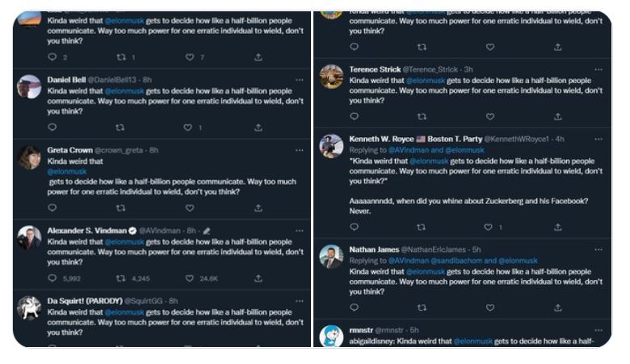The image size is (630, 364).
Task: Reply to Daniel Bell's tweet
Action: 52,128
